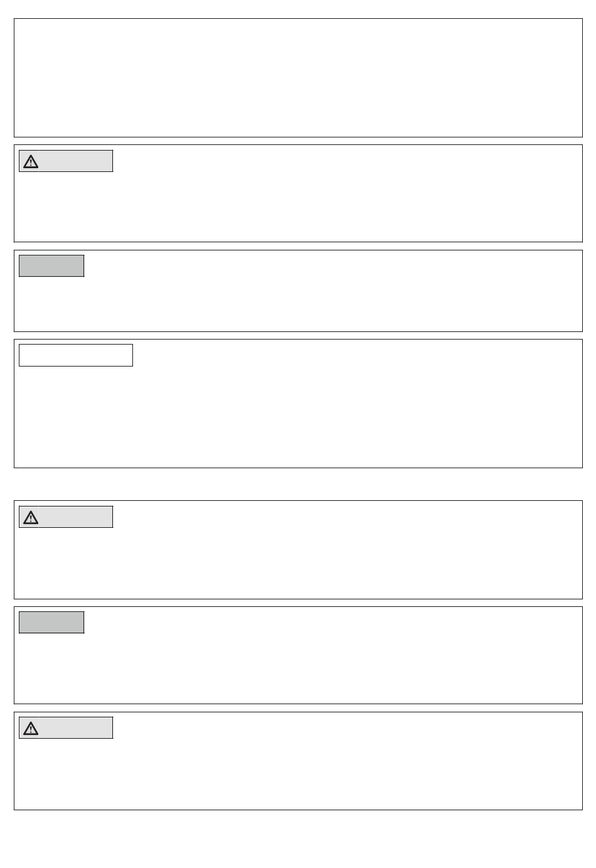Select the light gray label beside last warning triangle
Image resolution: width=596 pixels, height=868 pixels.
[x=76, y=728]
